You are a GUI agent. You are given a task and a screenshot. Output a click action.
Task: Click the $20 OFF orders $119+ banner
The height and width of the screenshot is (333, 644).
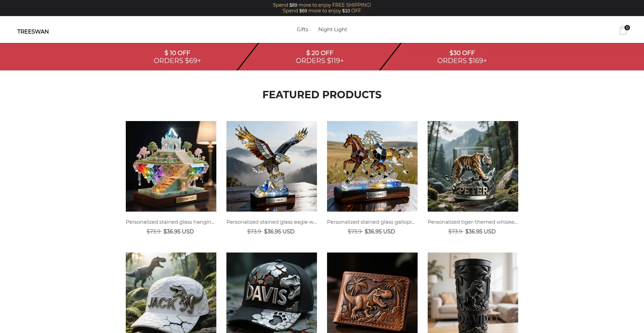tap(320, 57)
